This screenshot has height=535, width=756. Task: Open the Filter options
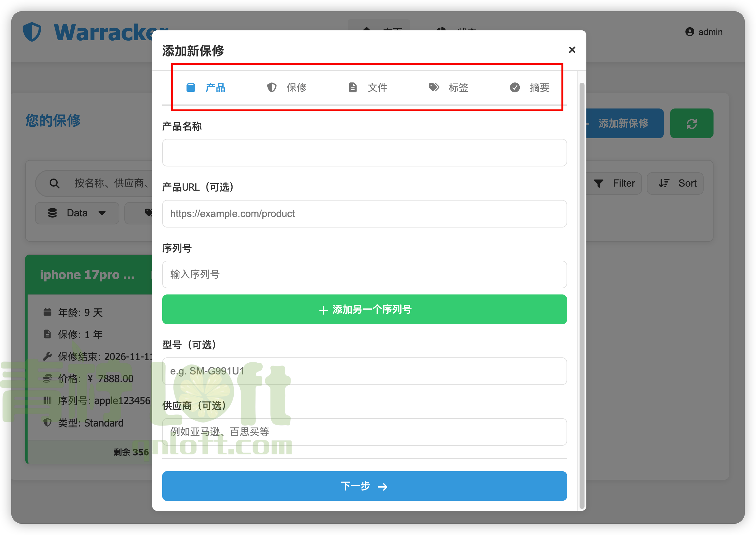pyautogui.click(x=615, y=183)
